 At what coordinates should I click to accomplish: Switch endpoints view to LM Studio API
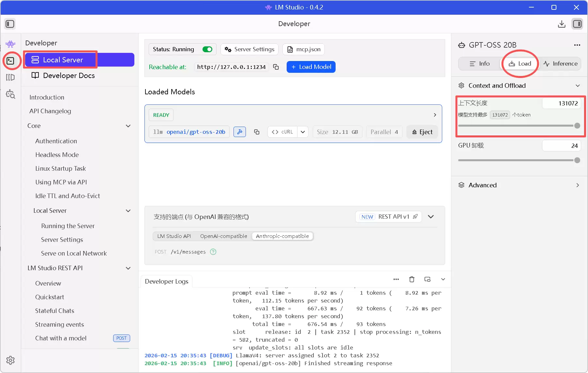click(x=174, y=236)
